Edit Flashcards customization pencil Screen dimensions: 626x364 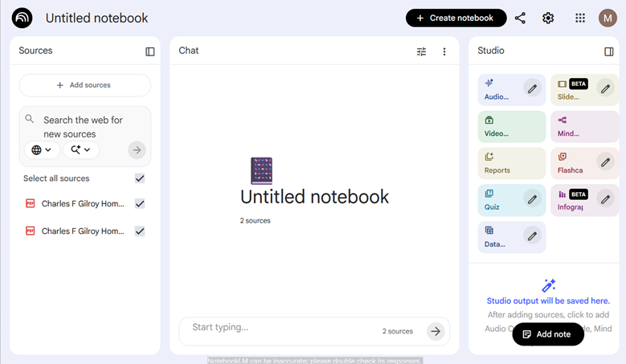tap(605, 162)
